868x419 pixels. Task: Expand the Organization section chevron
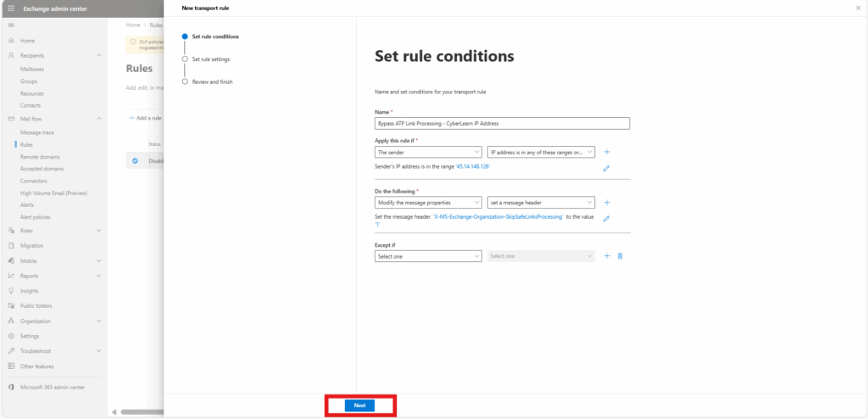click(x=99, y=321)
